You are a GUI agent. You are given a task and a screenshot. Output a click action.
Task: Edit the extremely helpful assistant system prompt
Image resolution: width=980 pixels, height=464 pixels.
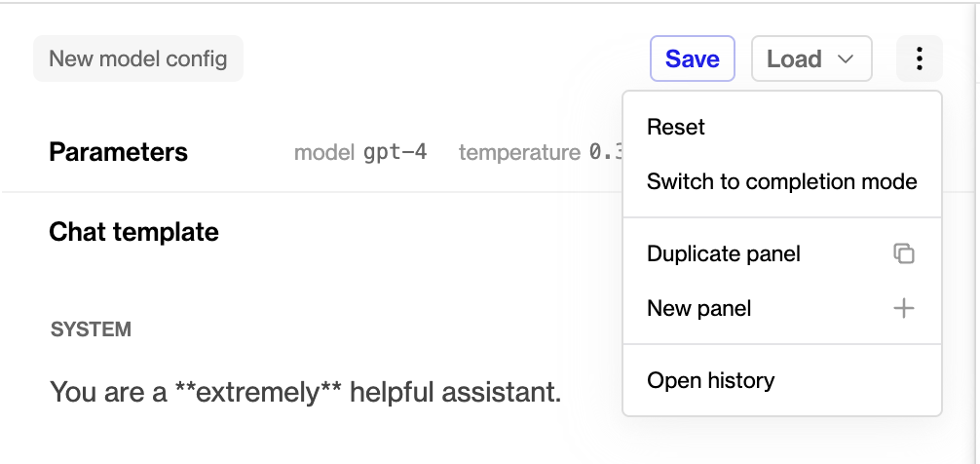305,392
